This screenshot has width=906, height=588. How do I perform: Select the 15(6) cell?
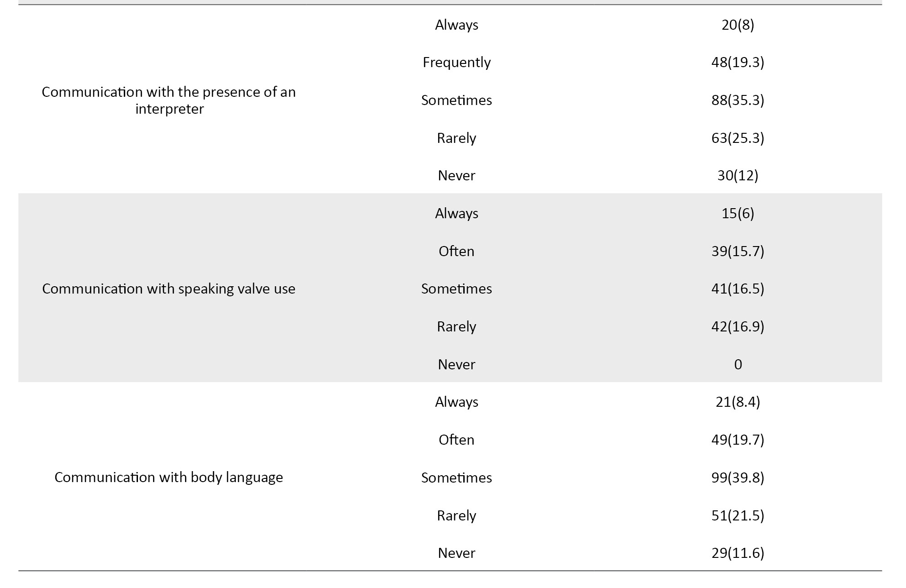point(737,214)
